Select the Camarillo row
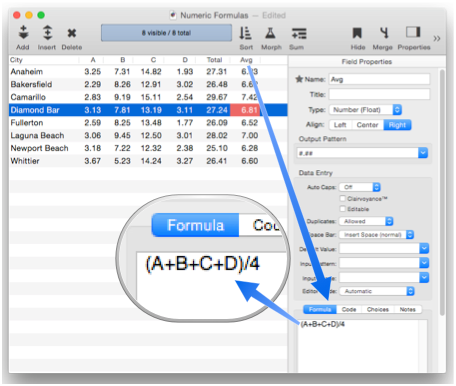The image size is (456, 386). [x=148, y=97]
